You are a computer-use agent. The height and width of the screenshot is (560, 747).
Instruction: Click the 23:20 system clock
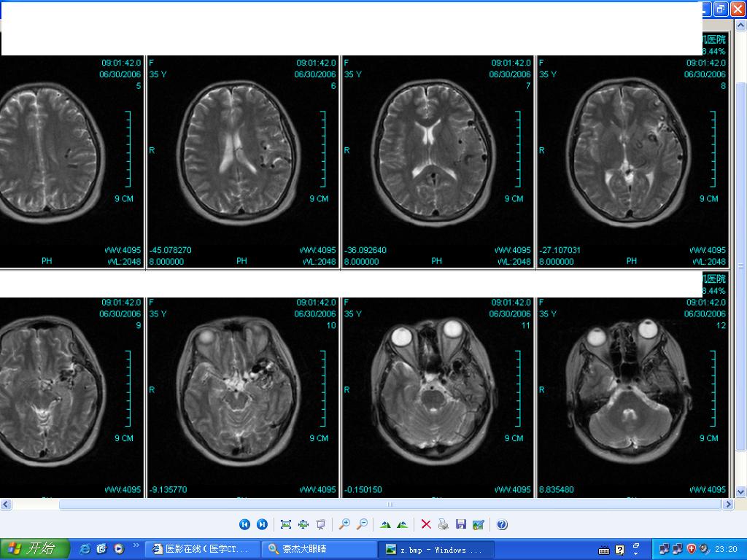click(726, 550)
